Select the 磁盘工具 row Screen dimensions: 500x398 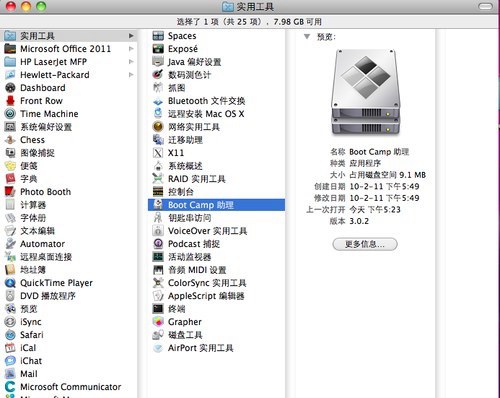click(x=216, y=335)
